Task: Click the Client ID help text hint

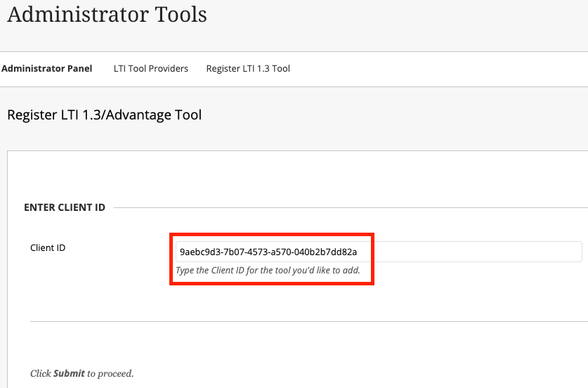Action: (x=268, y=271)
